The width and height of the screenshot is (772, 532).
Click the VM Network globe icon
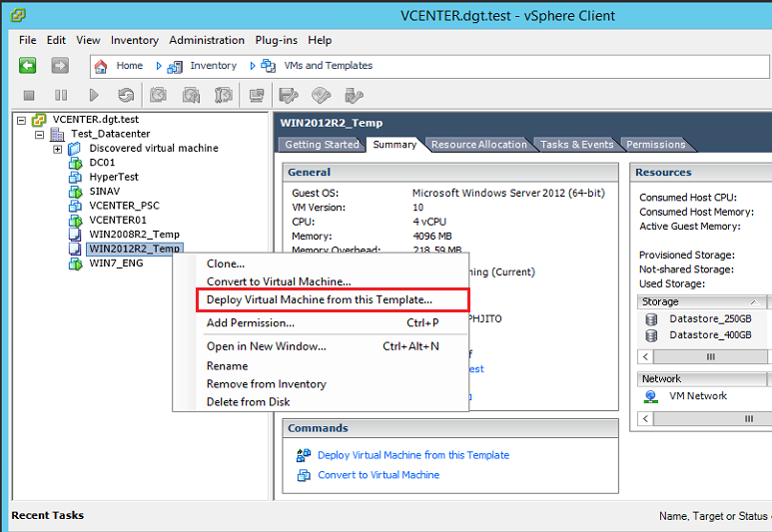point(651,396)
